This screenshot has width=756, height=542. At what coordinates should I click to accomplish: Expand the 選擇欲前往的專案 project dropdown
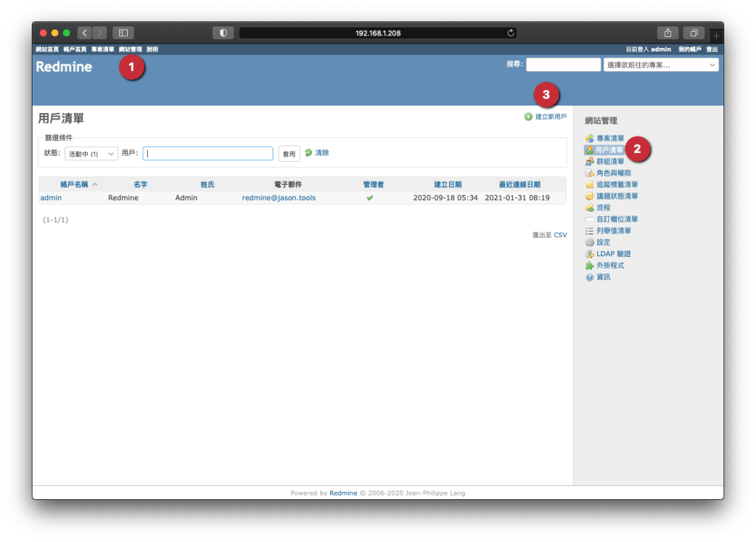pos(661,65)
